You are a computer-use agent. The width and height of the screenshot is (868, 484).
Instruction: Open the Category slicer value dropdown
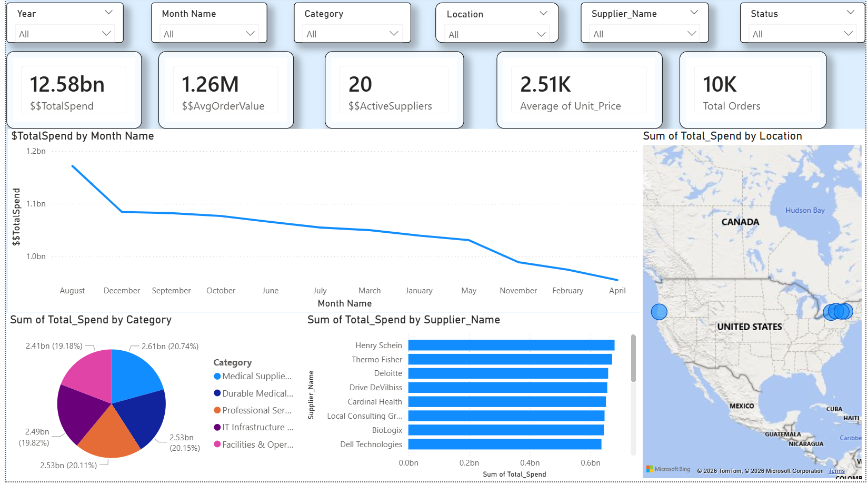(352, 34)
